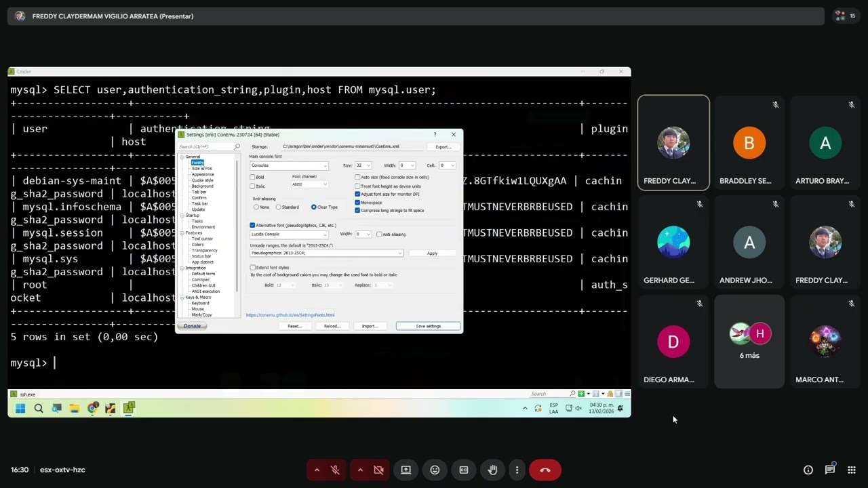This screenshot has width=868, height=488.
Task: Click Windows Start button in shared taskbar
Action: (20, 408)
